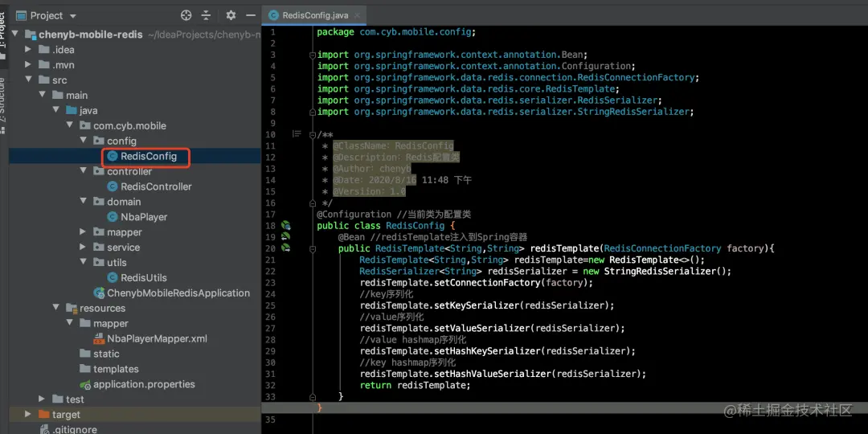Open ChenybMobileRedisApplication class
Screen dimensions: 868x434
178,293
